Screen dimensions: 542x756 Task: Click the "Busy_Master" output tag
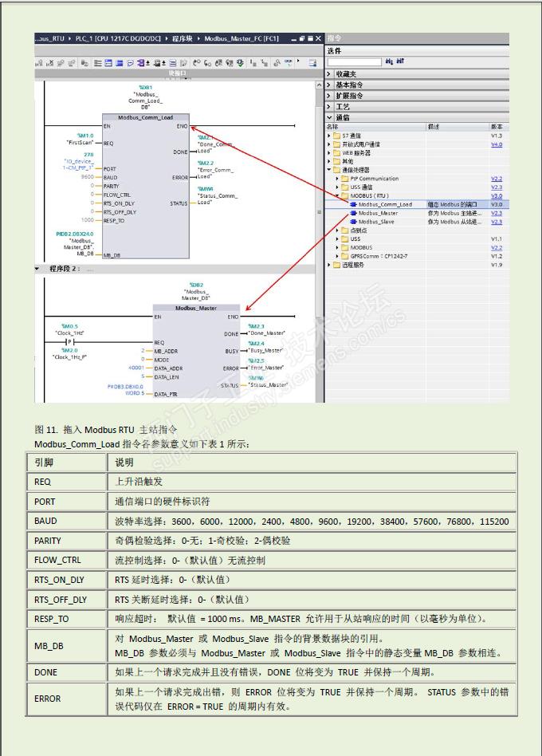[265, 351]
